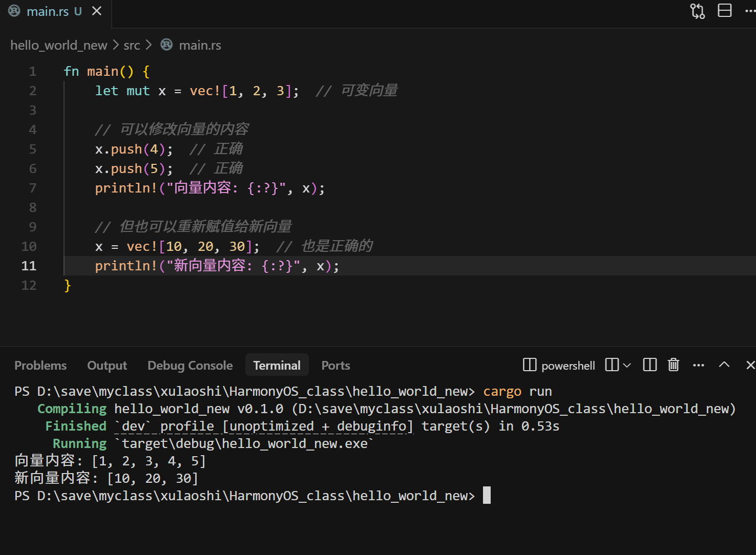The image size is (756, 555).
Task: Click main.rs breadcrumb file name
Action: [200, 45]
